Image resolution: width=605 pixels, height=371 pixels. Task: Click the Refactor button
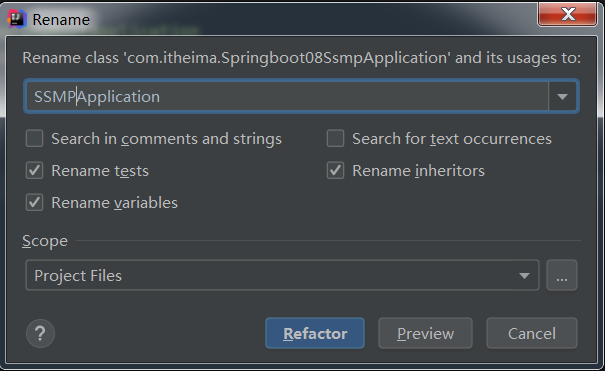point(315,333)
